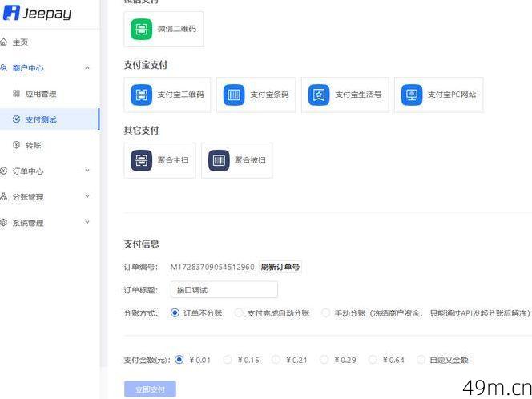The width and height of the screenshot is (532, 399).
Task: Click the 支付宝支付 section heading
Action: [x=146, y=65]
